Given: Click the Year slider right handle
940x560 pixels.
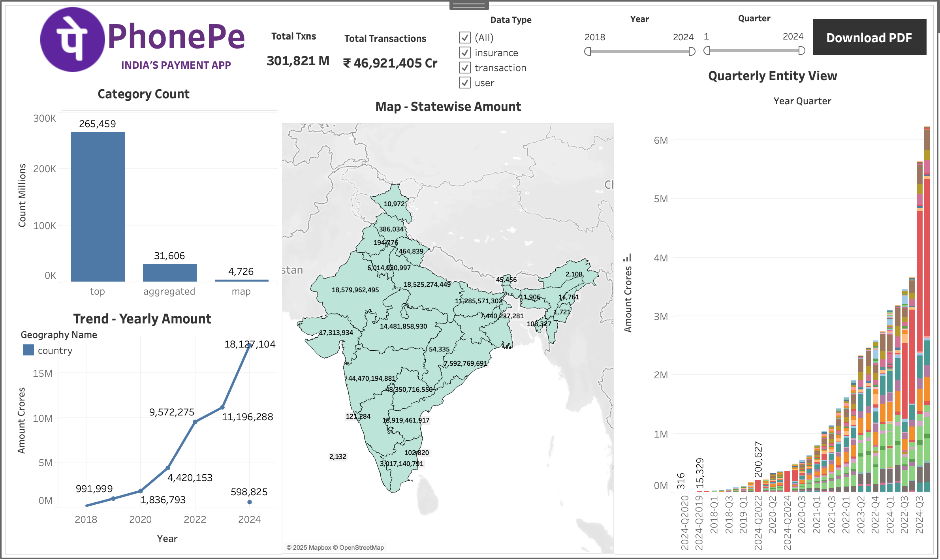Looking at the screenshot, I should [x=692, y=51].
